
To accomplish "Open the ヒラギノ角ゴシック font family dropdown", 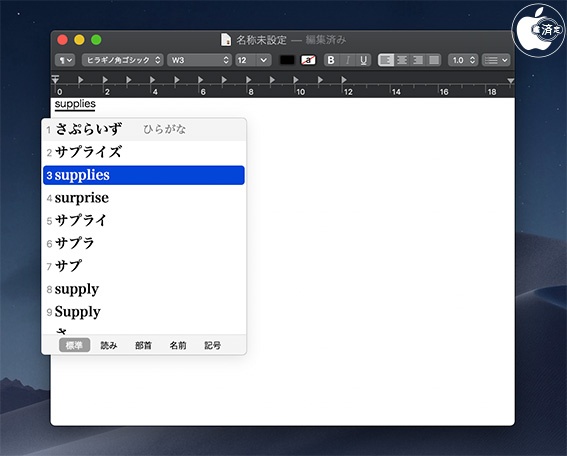I will pyautogui.click(x=123, y=60).
